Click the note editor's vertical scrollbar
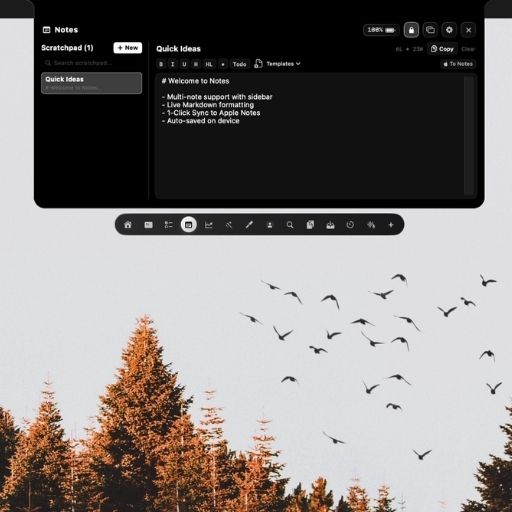The image size is (512, 512). pyautogui.click(x=469, y=136)
